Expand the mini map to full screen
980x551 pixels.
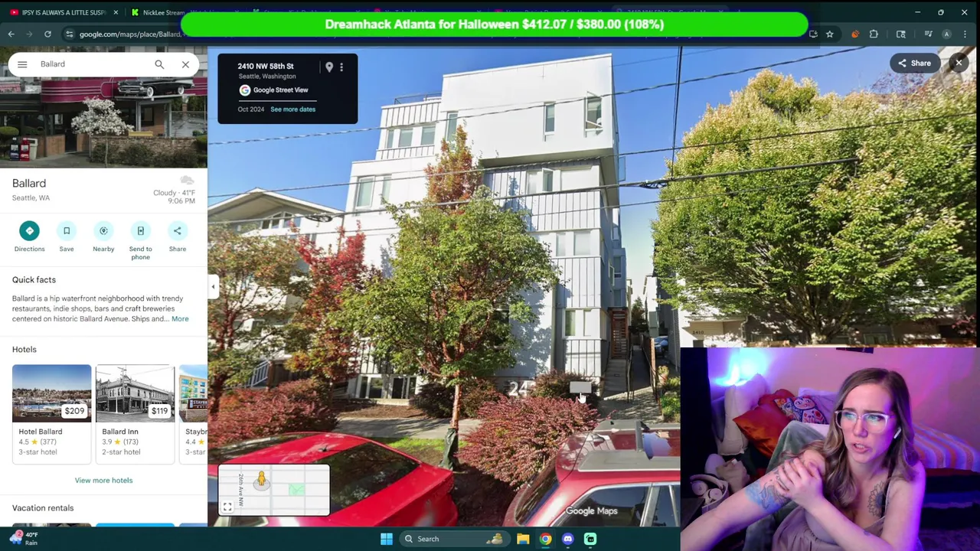point(227,507)
